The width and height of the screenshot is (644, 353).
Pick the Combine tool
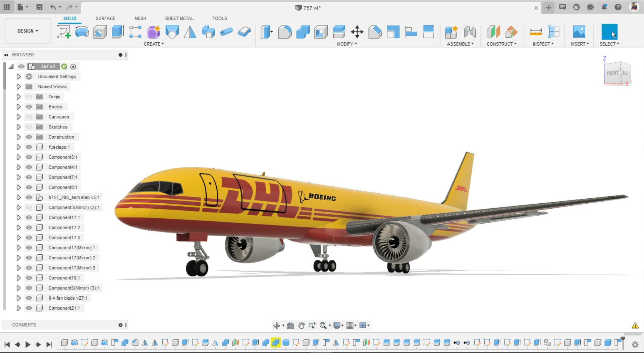click(x=303, y=32)
